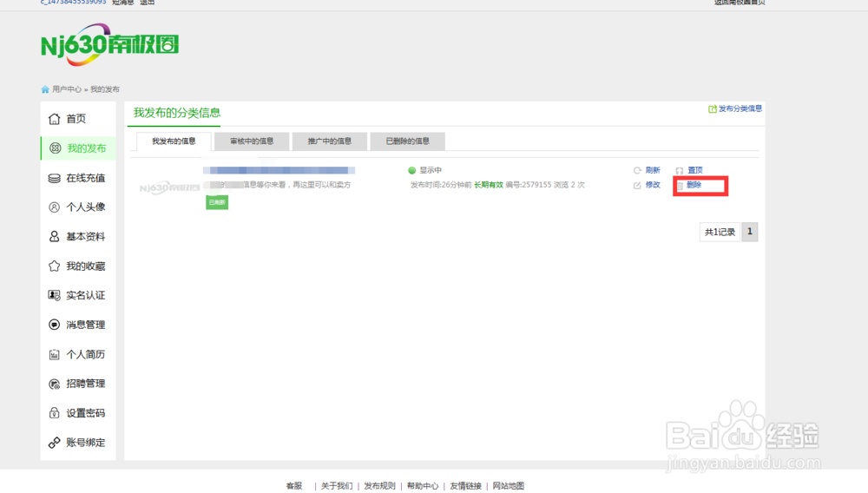Open 客服 footer link
Viewport: 868px width, 493px height.
coord(294,486)
